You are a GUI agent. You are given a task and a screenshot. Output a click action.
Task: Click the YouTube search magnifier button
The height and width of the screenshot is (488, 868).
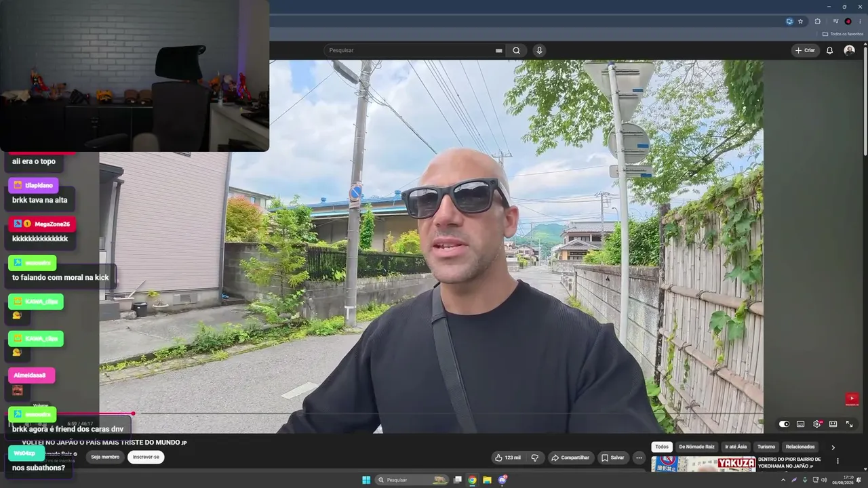pyautogui.click(x=516, y=50)
